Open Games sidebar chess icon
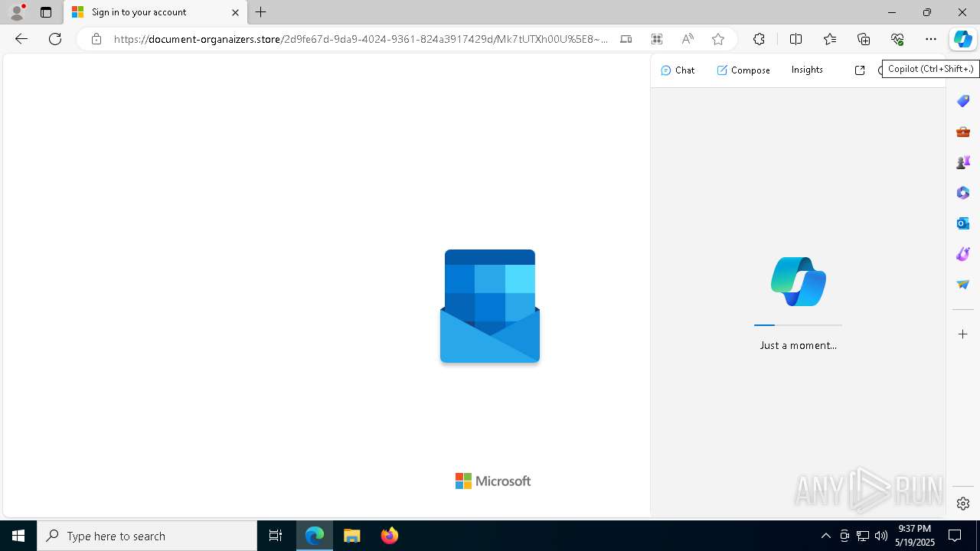This screenshot has width=980, height=551. pos(963,162)
